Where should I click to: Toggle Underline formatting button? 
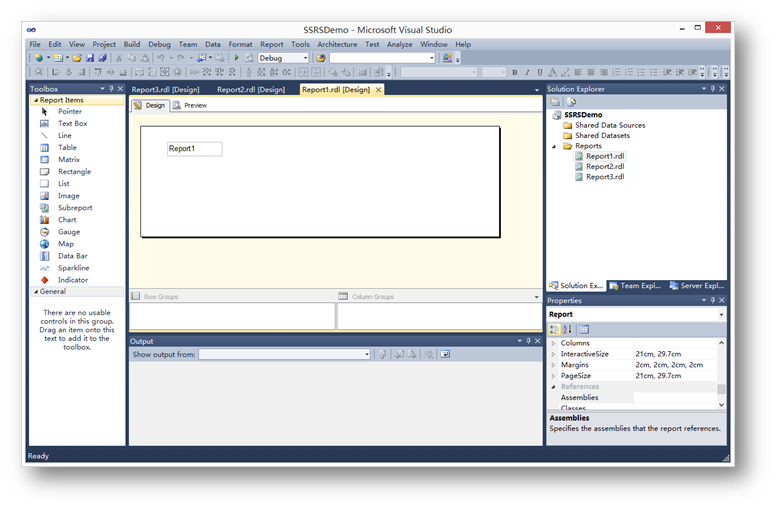click(x=540, y=72)
